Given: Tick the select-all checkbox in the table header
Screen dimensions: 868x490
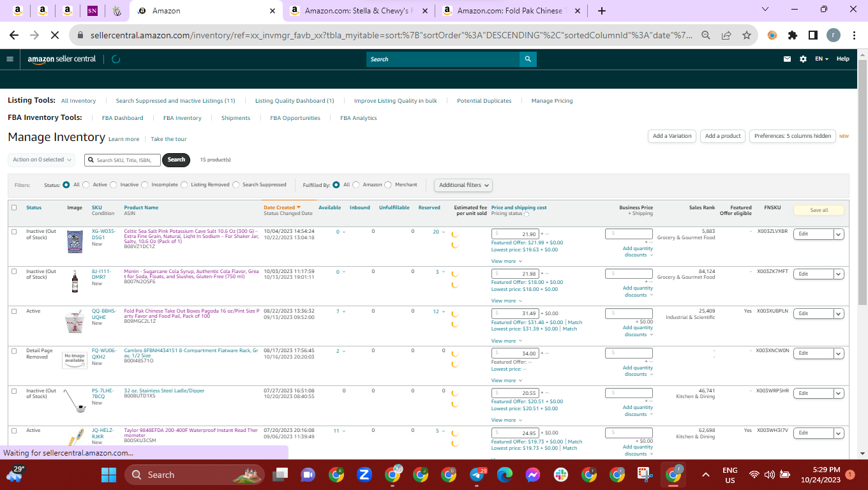Looking at the screenshot, I should pos(14,207).
